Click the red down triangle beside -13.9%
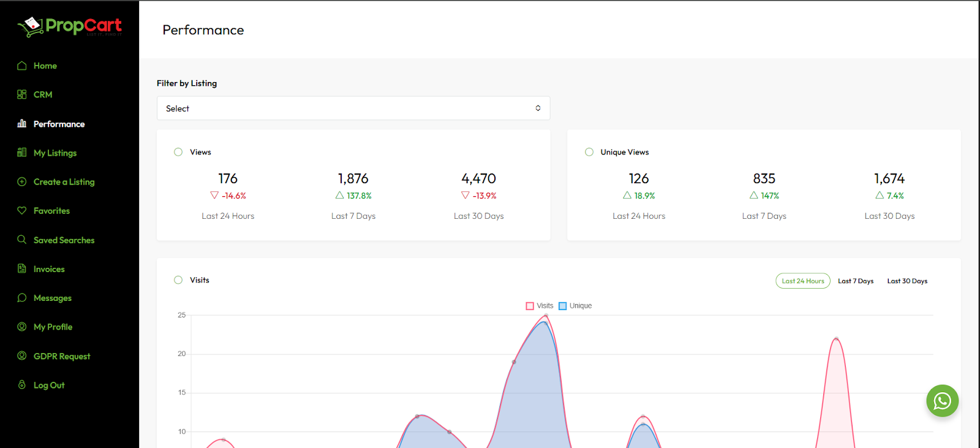The width and height of the screenshot is (980, 448). [466, 196]
